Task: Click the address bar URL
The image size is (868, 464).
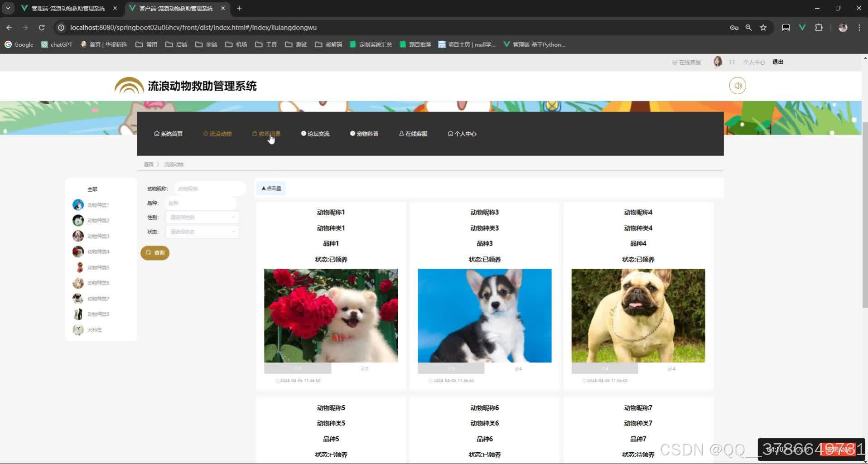Action: pyautogui.click(x=193, y=28)
